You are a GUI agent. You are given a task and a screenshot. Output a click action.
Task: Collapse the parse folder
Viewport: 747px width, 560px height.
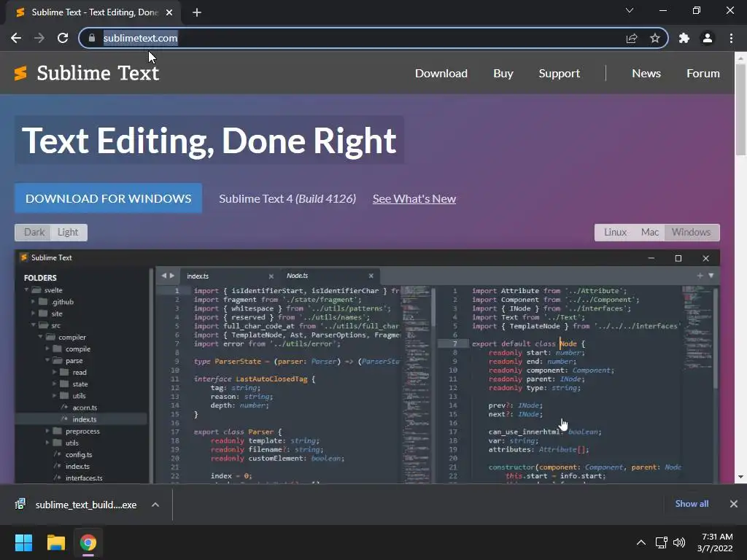47,360
